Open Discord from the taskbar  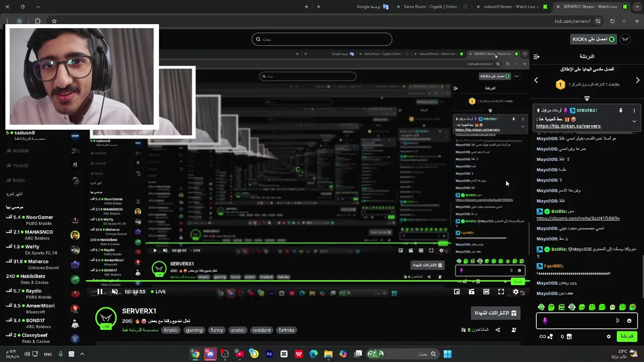coord(210,354)
